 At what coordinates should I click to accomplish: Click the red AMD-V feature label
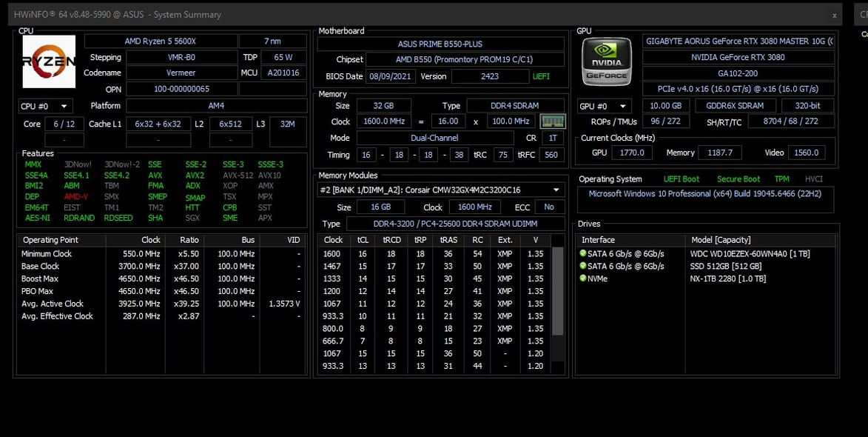75,196
